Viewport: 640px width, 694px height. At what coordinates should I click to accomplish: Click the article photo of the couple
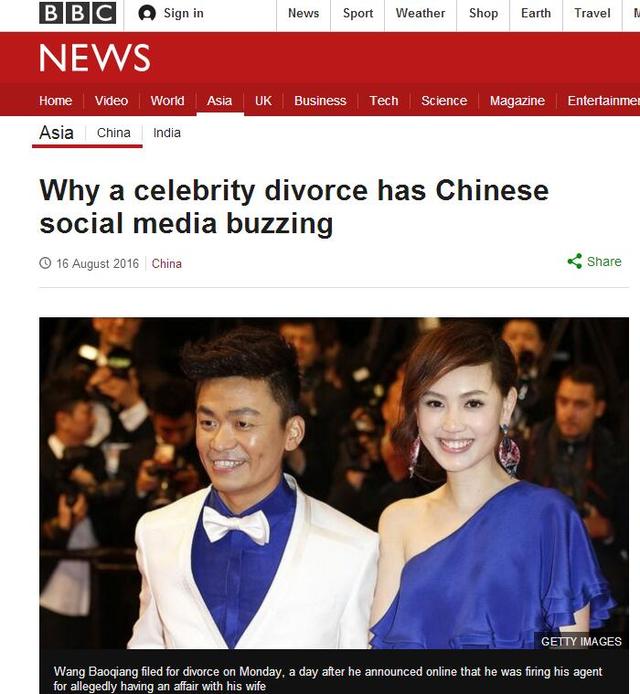click(x=334, y=483)
